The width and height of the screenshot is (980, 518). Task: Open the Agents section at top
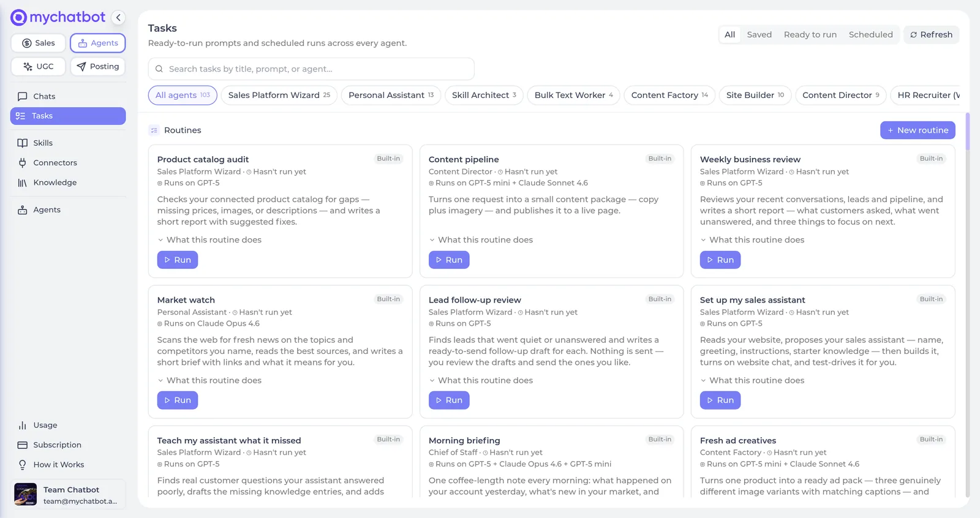pos(98,43)
